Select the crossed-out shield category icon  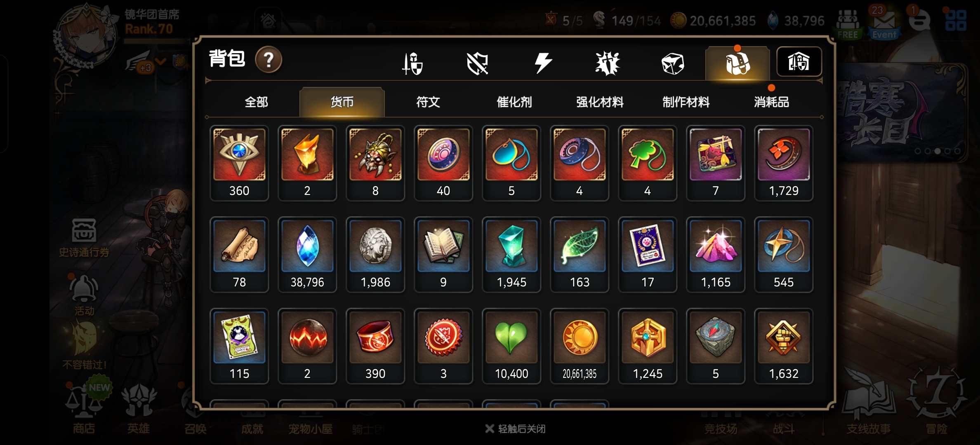(x=477, y=63)
